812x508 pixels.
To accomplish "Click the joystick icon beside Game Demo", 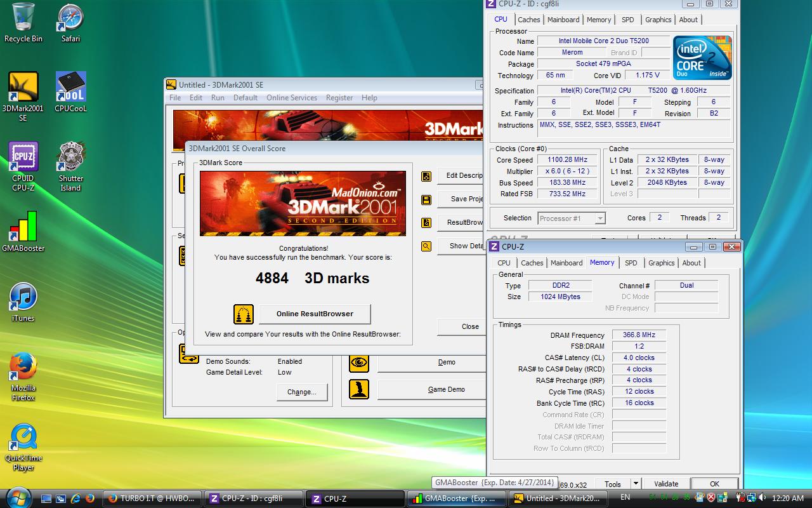I will click(359, 389).
